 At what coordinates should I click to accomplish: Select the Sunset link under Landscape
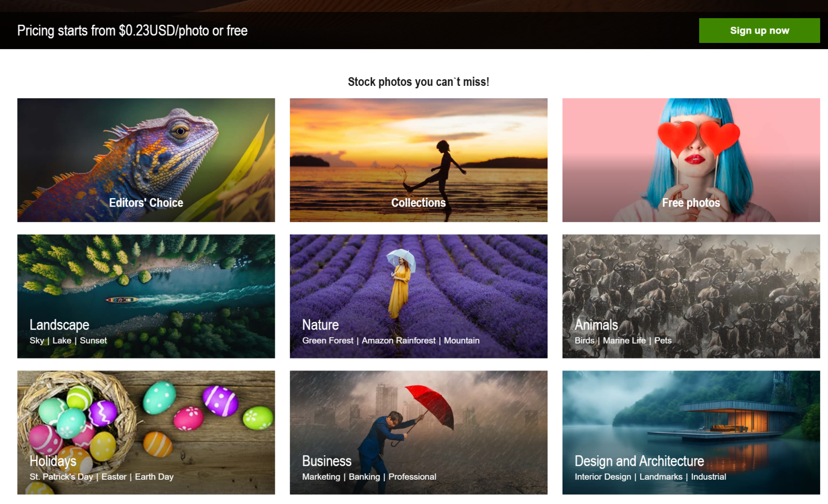point(93,340)
